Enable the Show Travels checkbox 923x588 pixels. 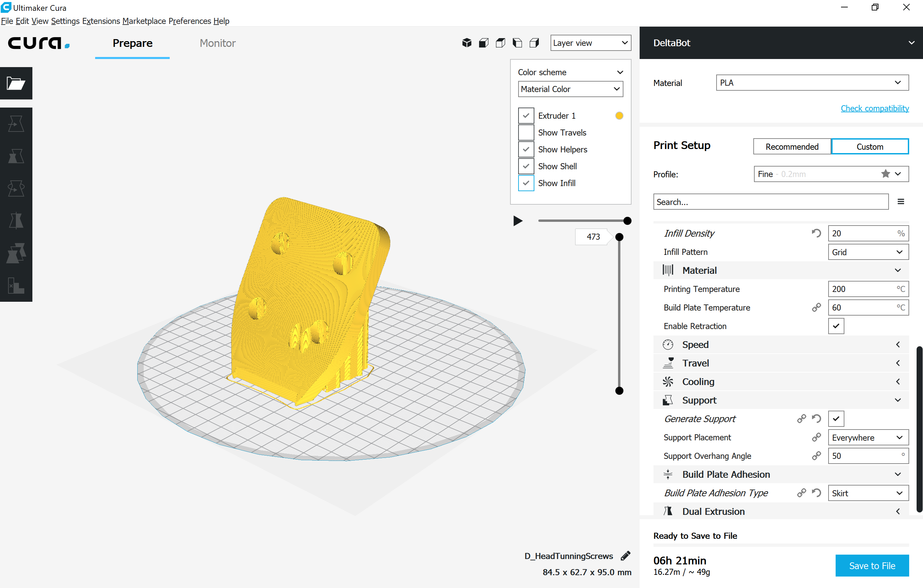[526, 133]
